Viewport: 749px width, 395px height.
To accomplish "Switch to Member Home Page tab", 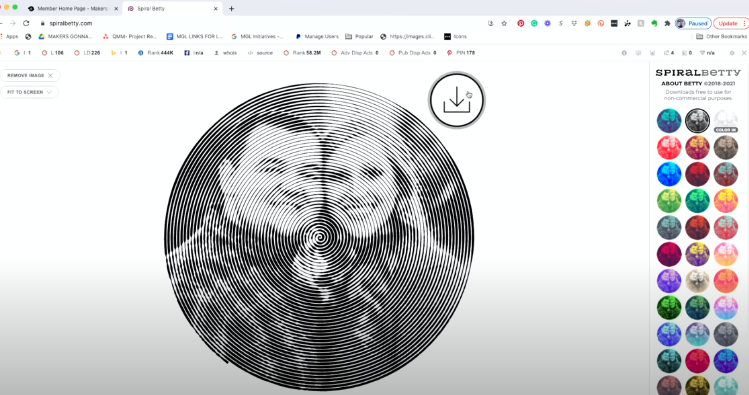I will pos(72,9).
